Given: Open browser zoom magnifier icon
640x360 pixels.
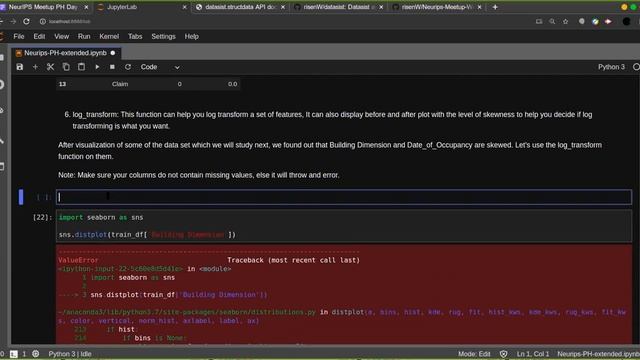Looking at the screenshot, I should pos(552,21).
